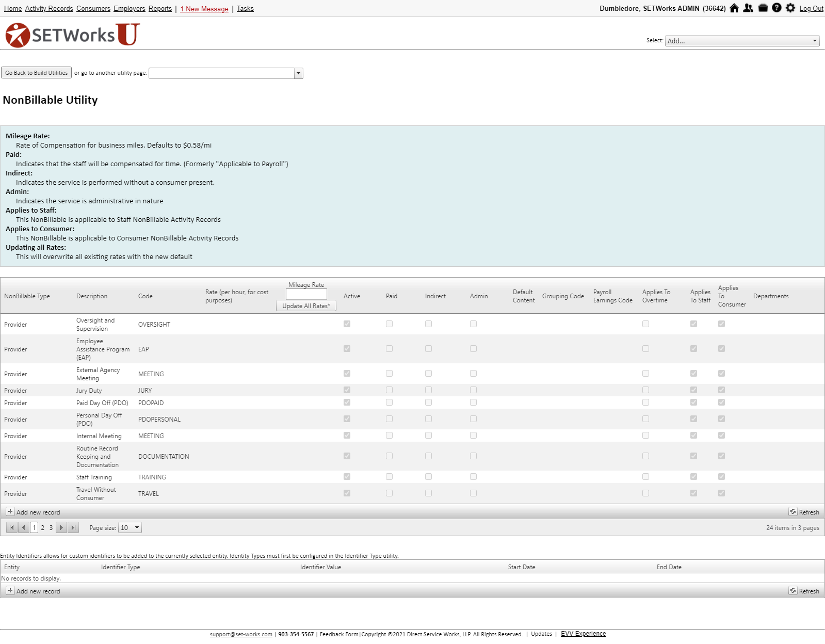The image size is (825, 644).
Task: Click the Description column header
Action: click(x=92, y=296)
